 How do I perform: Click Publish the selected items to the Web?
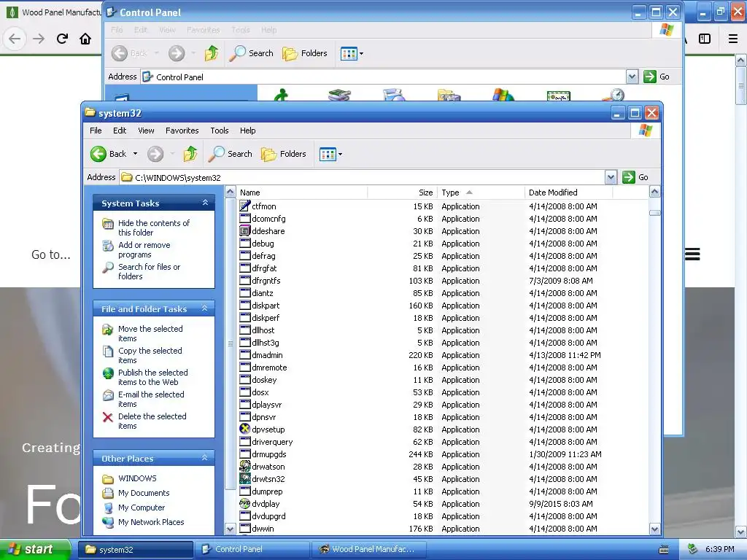pos(152,377)
